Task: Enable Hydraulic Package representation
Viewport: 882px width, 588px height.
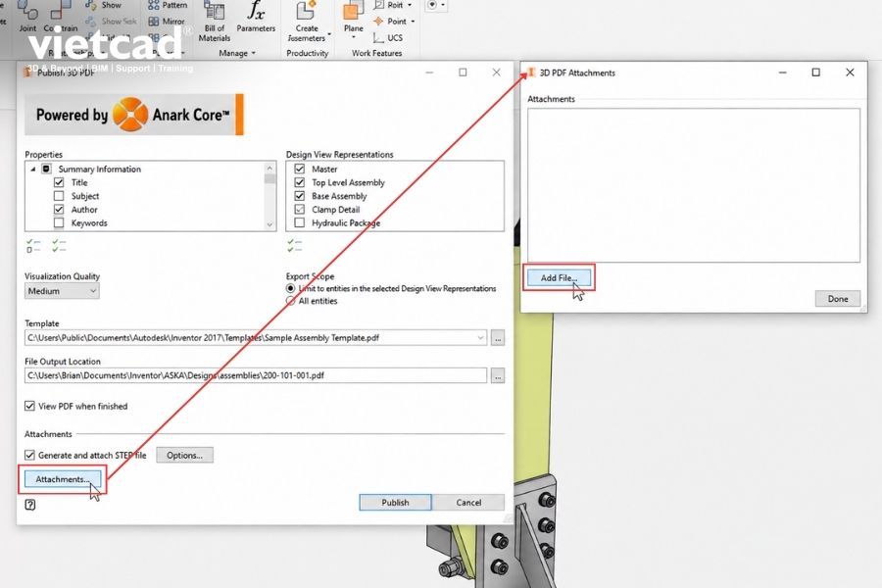Action: click(x=299, y=222)
